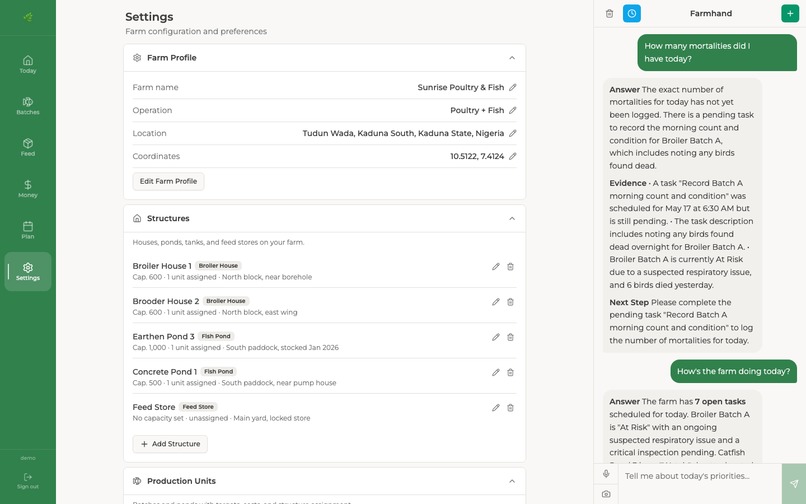Screen dimensions: 806x504
Task: Click the Edit Farm Profile button
Action: pos(168,181)
